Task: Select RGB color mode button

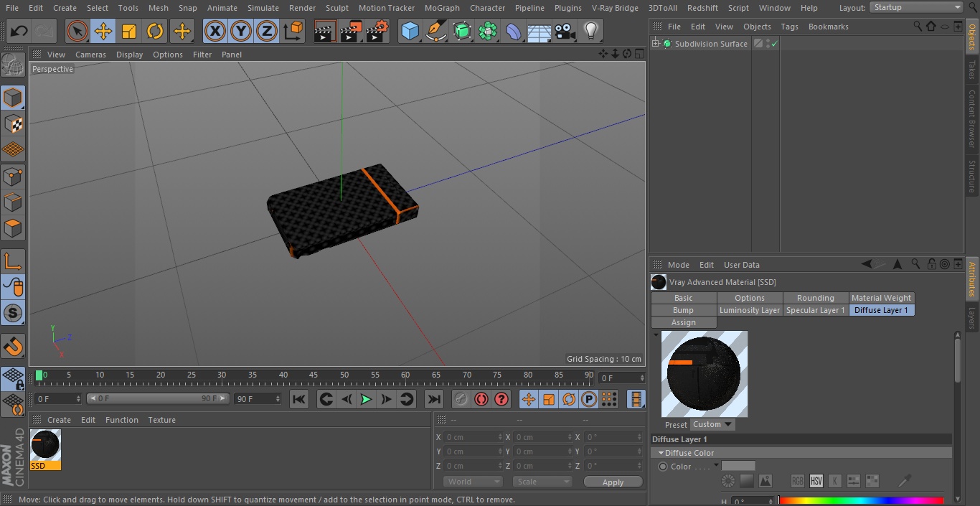Action: point(797,481)
